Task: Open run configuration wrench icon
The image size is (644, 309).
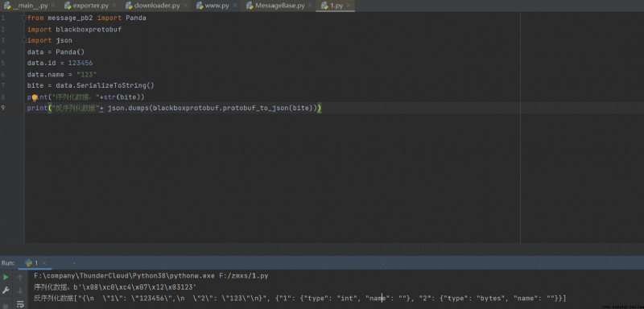Action: [6, 290]
